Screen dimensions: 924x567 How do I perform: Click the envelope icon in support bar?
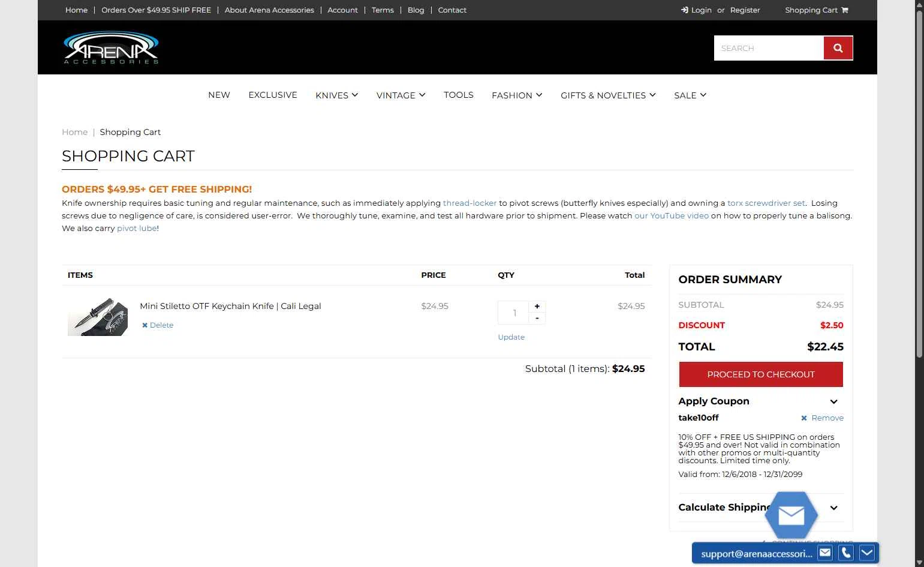826,553
